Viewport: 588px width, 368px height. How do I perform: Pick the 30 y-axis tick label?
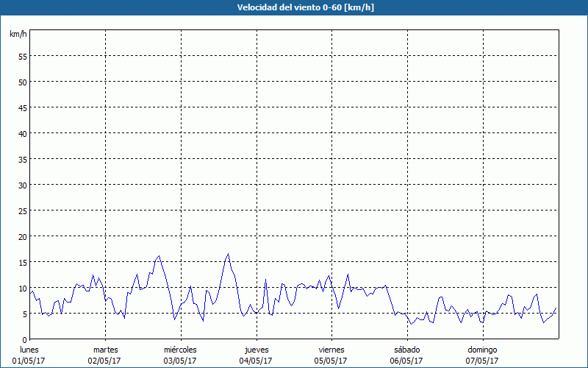pos(22,185)
